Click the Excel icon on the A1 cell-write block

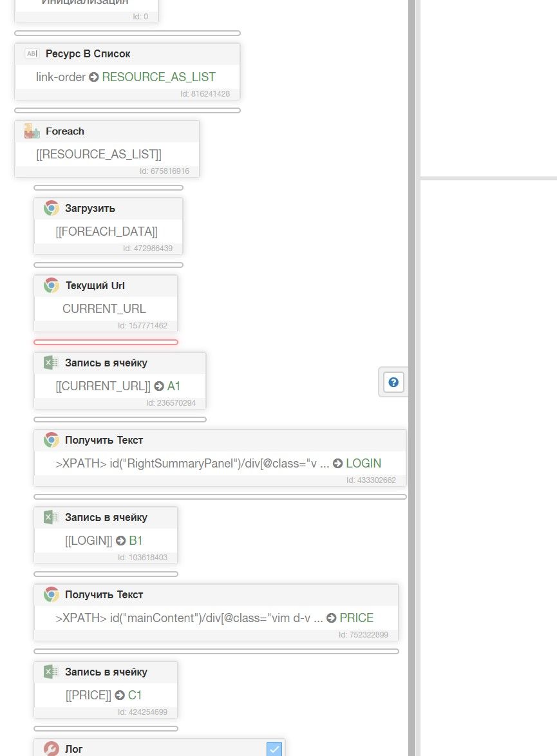tap(51, 363)
